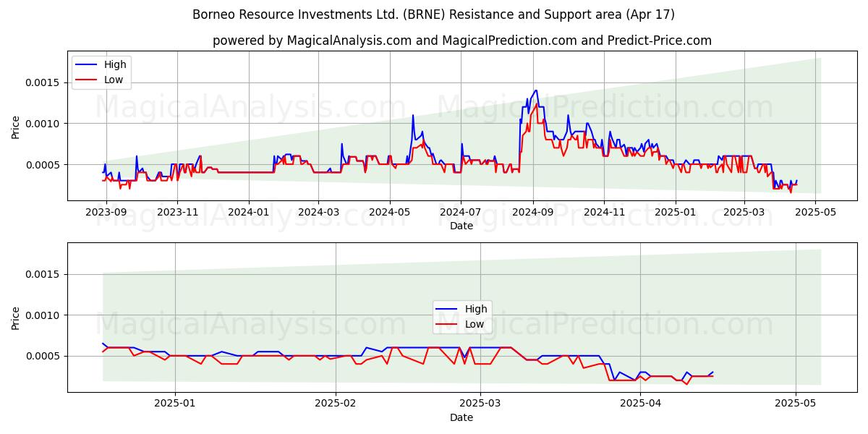Viewport: 868px width, 434px height.
Task: Click the May 2024 high spike on the top chart
Action: [413, 115]
